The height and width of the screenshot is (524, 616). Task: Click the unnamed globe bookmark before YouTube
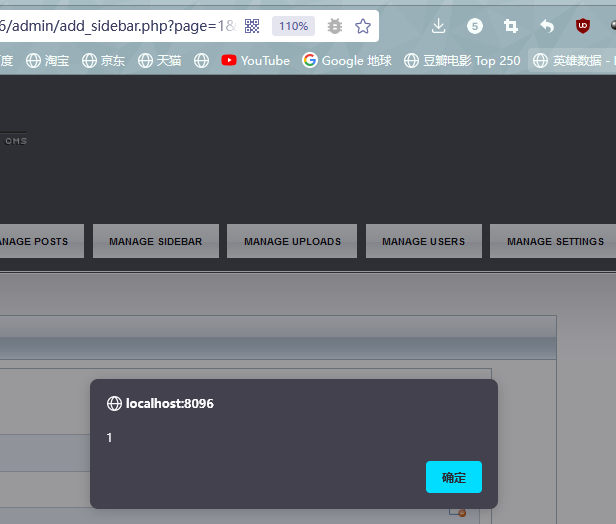click(x=202, y=60)
